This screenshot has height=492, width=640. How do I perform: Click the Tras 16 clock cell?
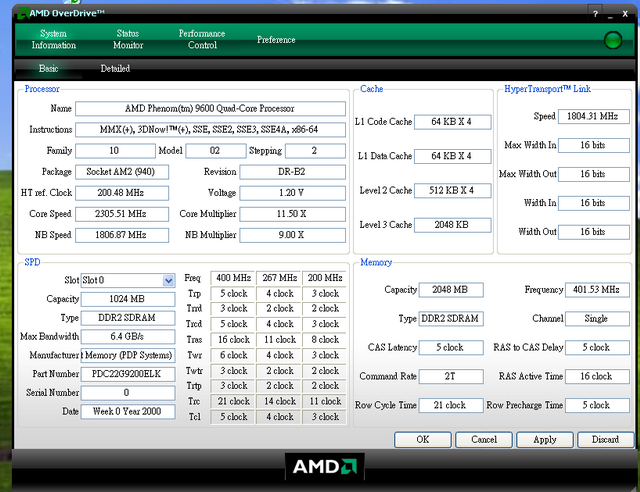pos(233,340)
